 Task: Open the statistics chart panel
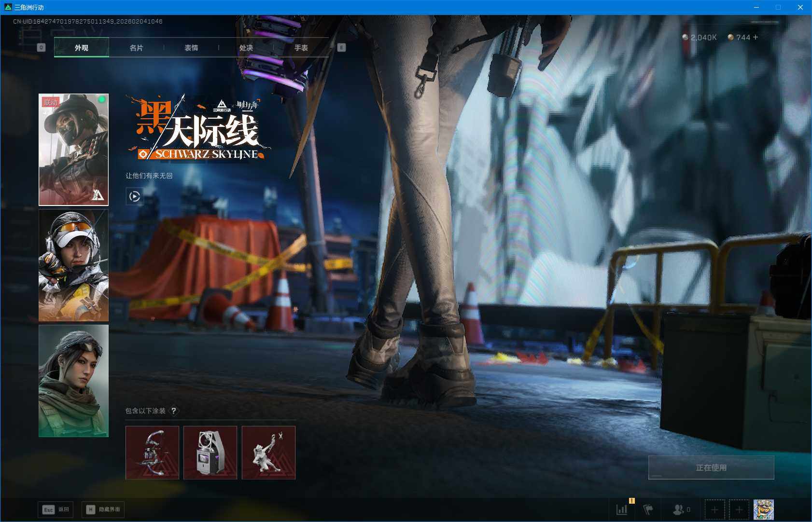click(x=622, y=508)
